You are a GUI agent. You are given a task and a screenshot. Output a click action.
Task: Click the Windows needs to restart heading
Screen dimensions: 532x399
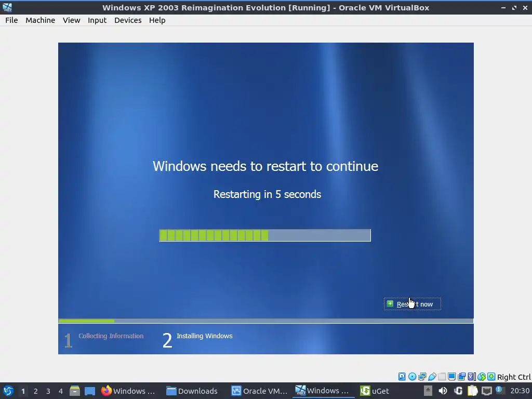tap(265, 166)
